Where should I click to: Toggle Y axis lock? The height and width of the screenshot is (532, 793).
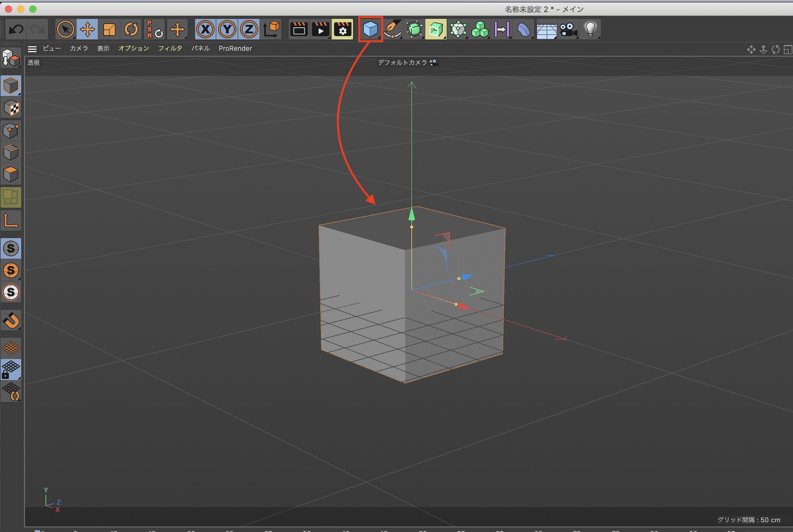[x=227, y=29]
